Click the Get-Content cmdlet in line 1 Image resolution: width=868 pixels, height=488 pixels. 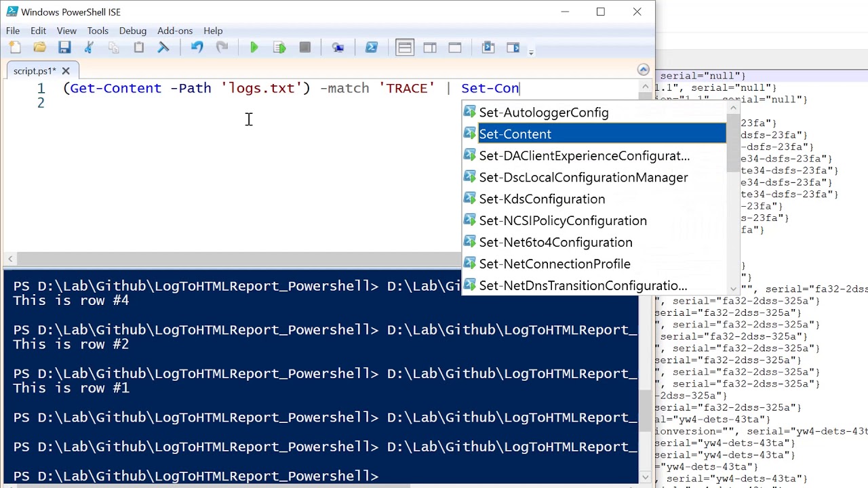point(116,88)
